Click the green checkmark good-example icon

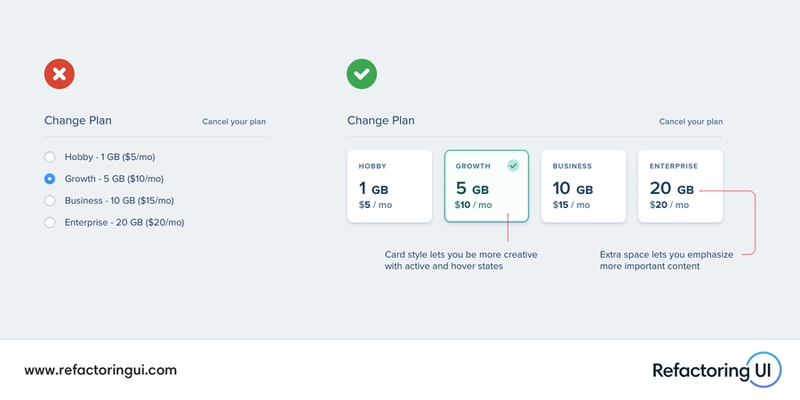pyautogui.click(x=362, y=73)
